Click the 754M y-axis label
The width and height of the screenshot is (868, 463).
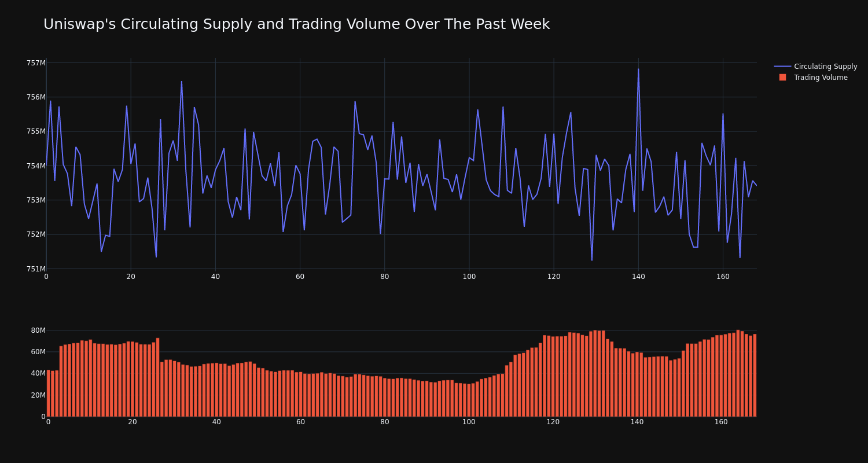click(36, 166)
